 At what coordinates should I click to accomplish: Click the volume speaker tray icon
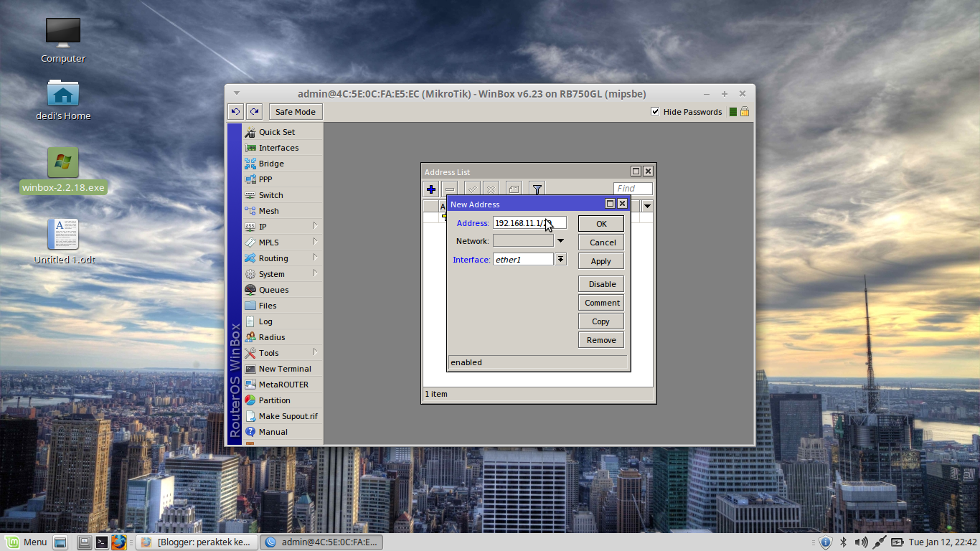(x=861, y=542)
